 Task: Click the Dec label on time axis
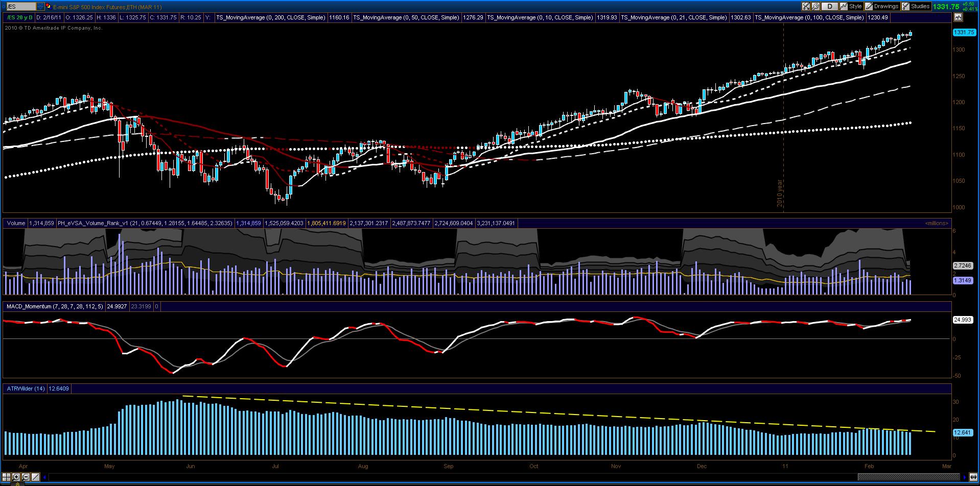pyautogui.click(x=702, y=466)
